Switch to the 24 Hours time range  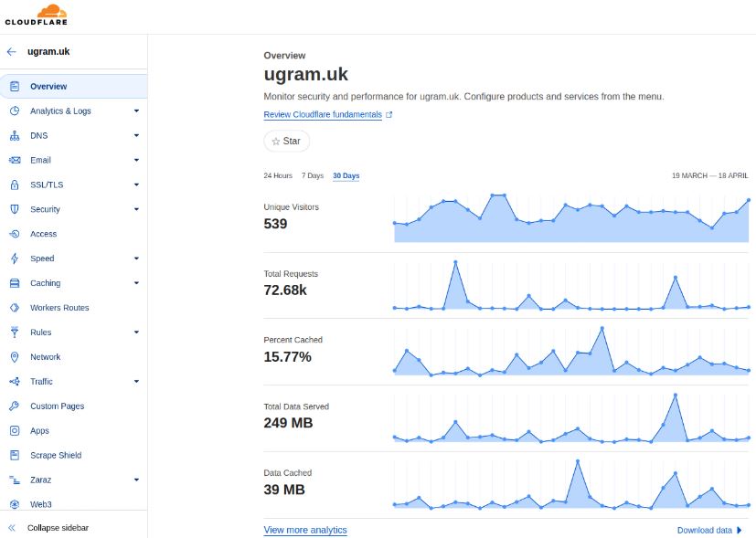(278, 175)
